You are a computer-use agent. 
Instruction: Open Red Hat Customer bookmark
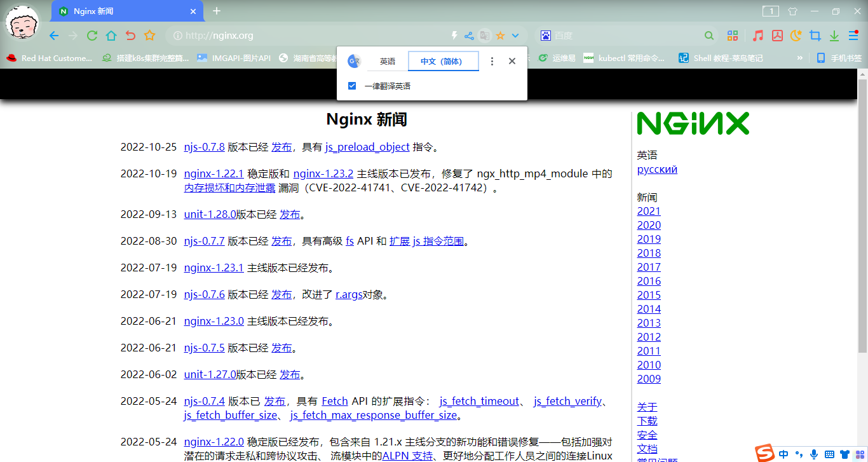(x=49, y=58)
